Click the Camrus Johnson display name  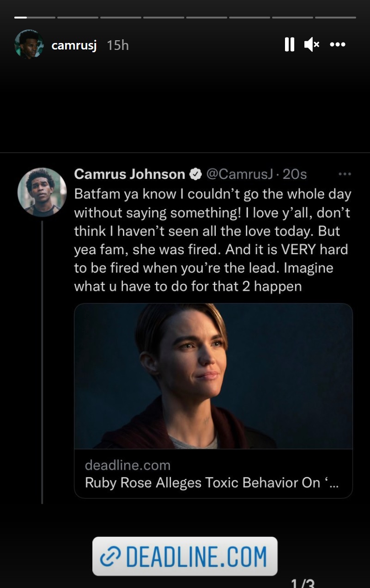click(129, 174)
